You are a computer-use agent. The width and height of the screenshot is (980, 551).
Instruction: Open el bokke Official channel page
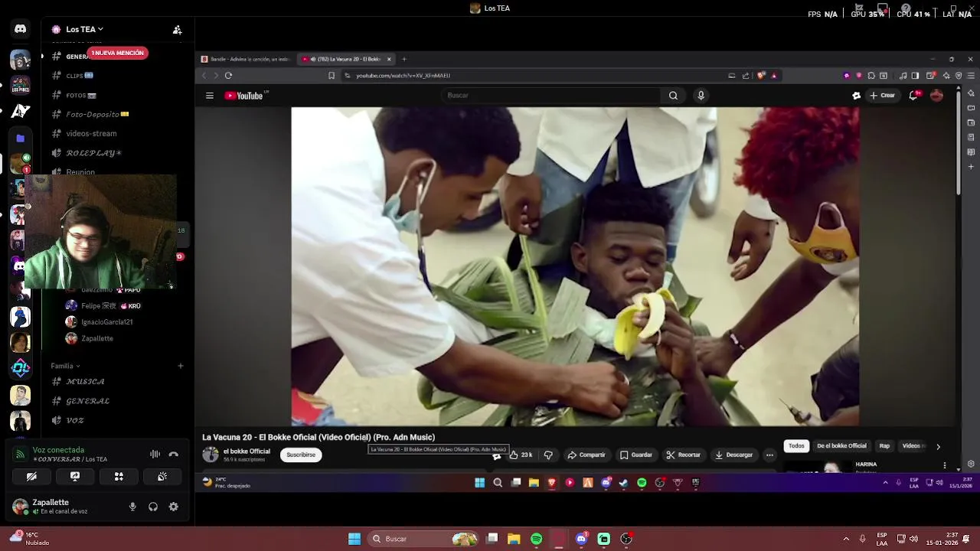point(247,451)
